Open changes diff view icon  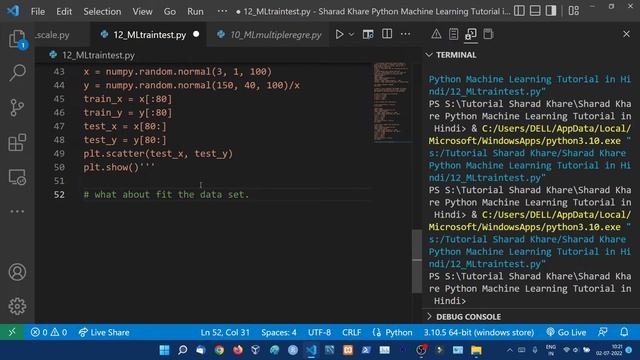pos(368,34)
